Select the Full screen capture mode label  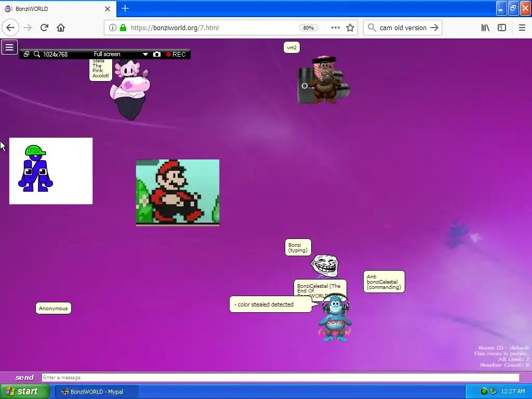click(x=107, y=54)
